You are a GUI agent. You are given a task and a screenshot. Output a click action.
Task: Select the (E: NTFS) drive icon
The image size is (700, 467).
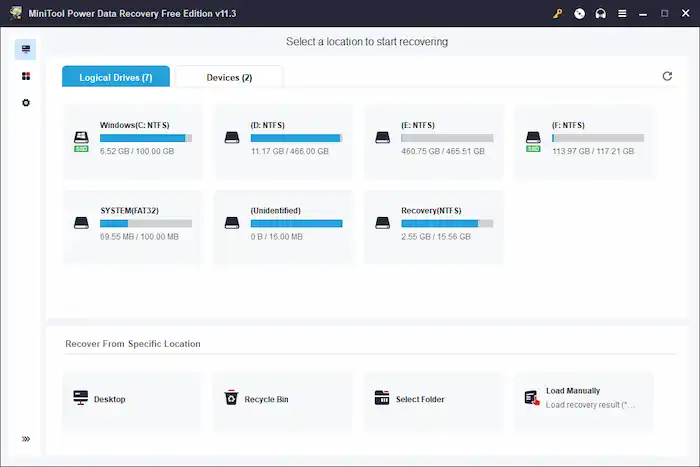click(x=383, y=138)
